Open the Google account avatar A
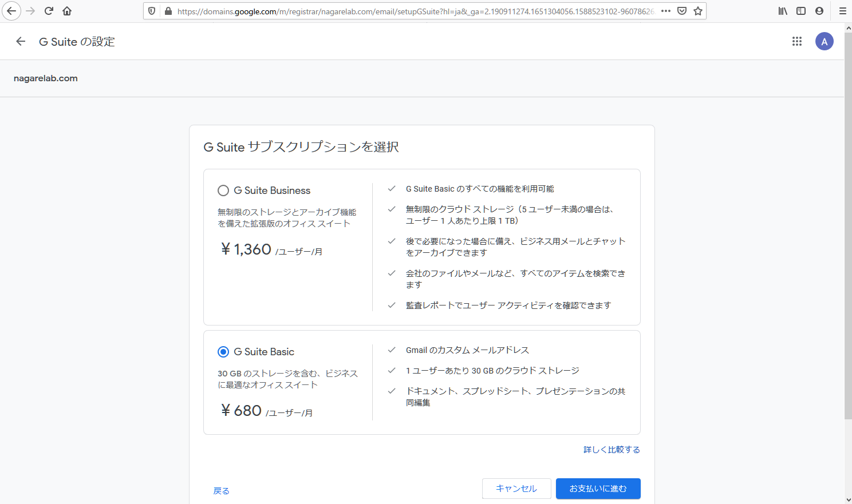Image resolution: width=852 pixels, height=504 pixels. [x=825, y=41]
